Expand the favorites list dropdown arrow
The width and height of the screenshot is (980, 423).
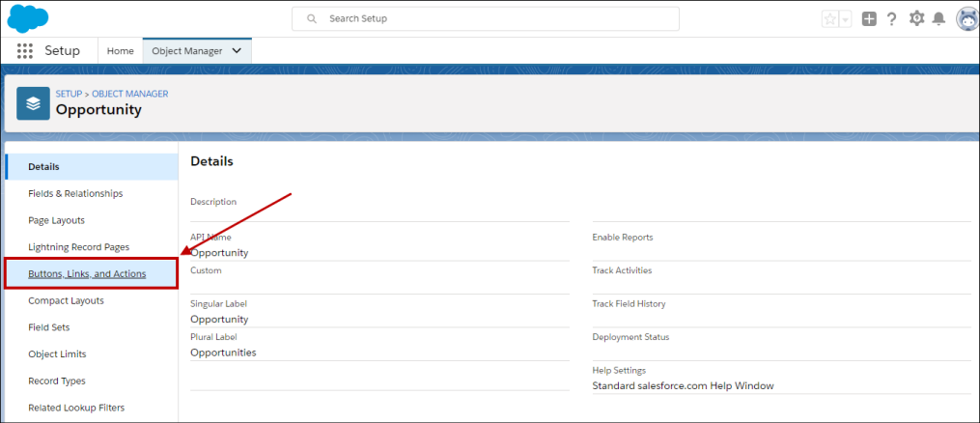845,19
